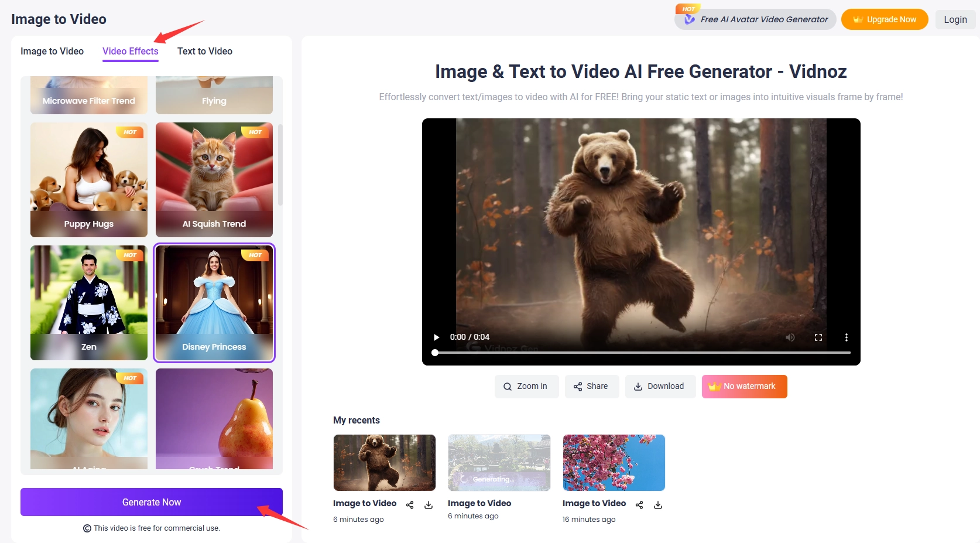Select the AI Squish Trend effect

coord(214,180)
